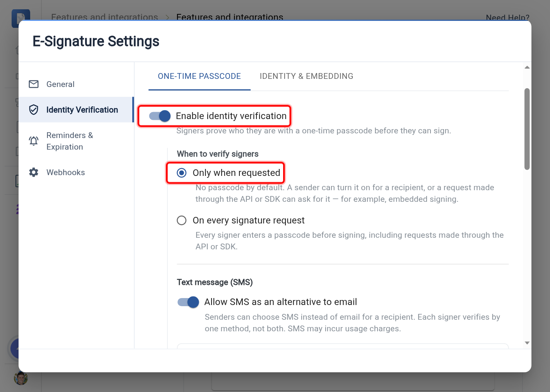
Task: Open the Webhooks settings section
Action: point(76,172)
